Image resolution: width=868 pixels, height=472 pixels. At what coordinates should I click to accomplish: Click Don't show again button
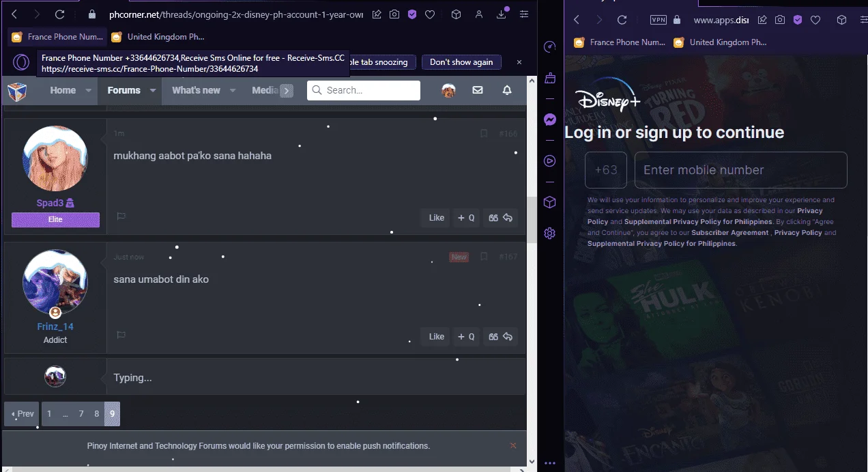(461, 62)
